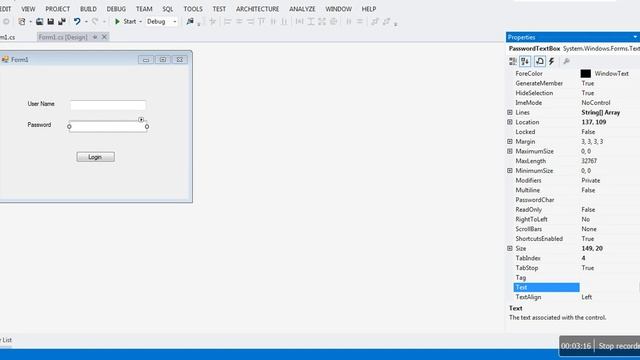640x360 pixels.
Task: Select the User Name label on Form1
Action: pos(41,104)
